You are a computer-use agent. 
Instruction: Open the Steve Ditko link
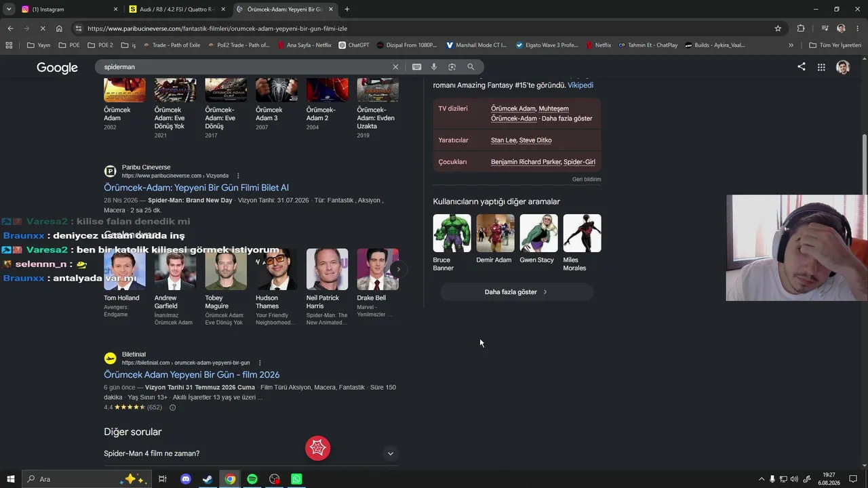(535, 140)
